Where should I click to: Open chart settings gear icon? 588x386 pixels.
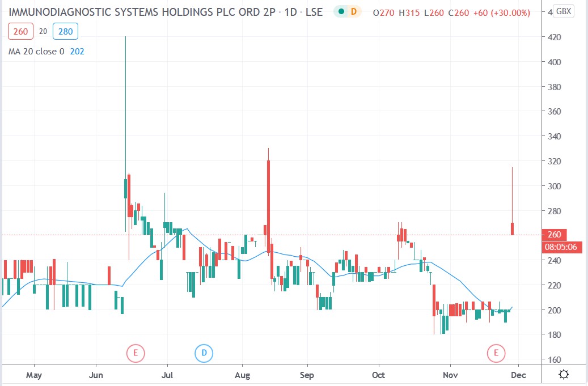[x=563, y=375]
